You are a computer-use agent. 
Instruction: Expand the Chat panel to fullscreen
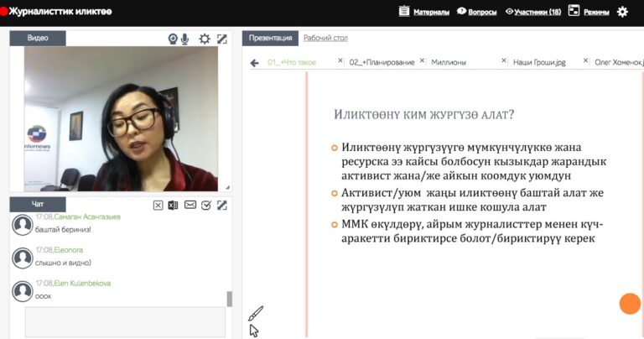[221, 205]
